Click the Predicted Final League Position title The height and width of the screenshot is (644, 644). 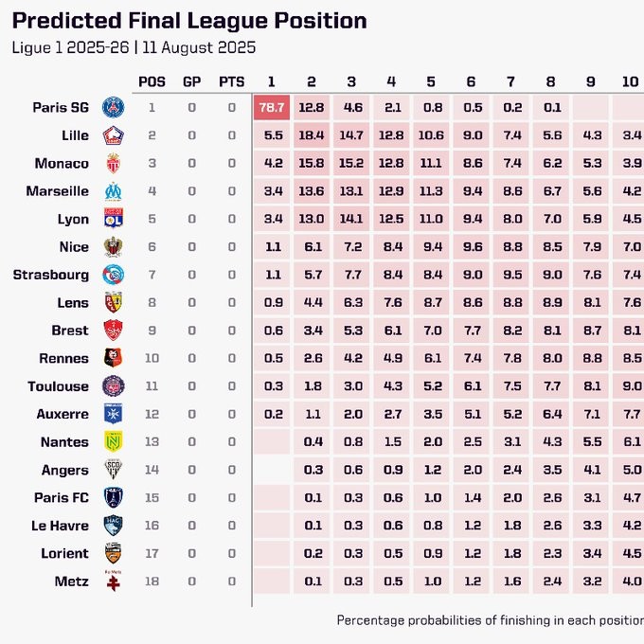189,21
